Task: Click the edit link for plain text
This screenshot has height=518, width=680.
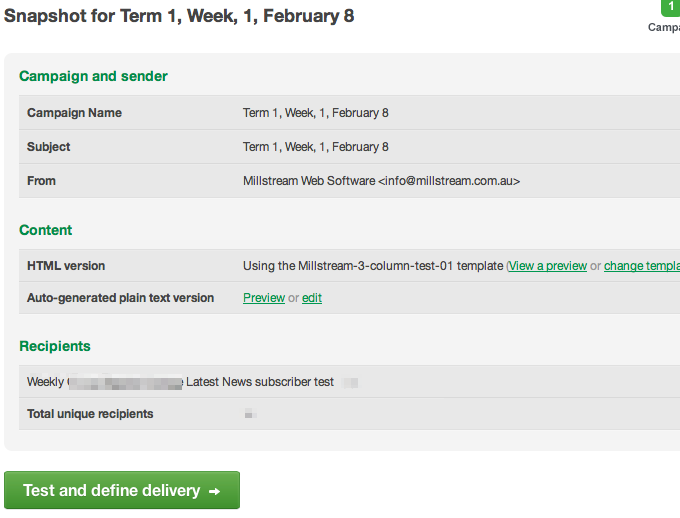Action: 312,298
